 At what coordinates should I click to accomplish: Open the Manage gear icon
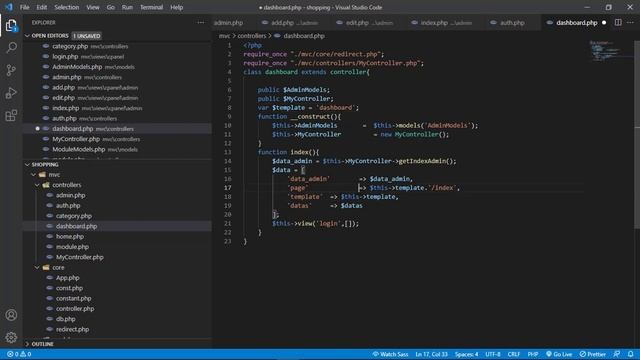tap(11, 337)
